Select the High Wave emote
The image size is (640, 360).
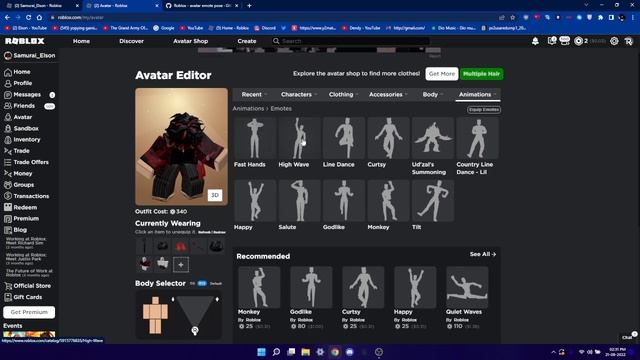299,138
